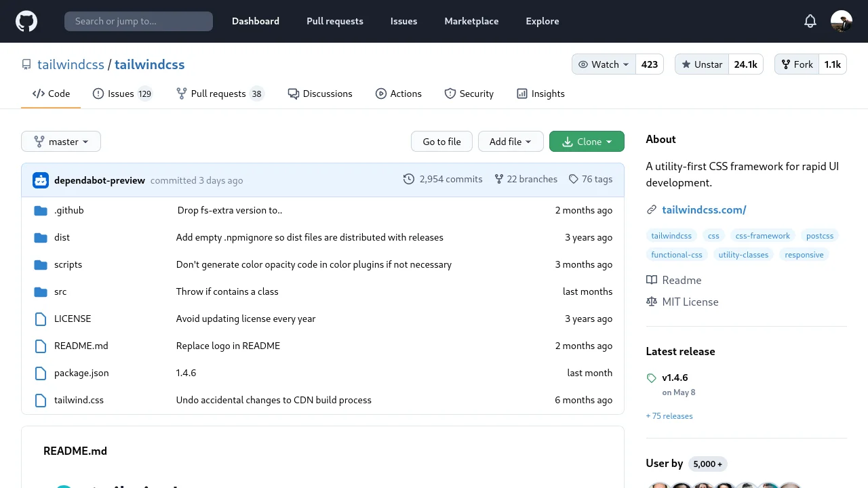Image resolution: width=868 pixels, height=488 pixels.
Task: Click the GitHub logo icon
Action: [26, 21]
